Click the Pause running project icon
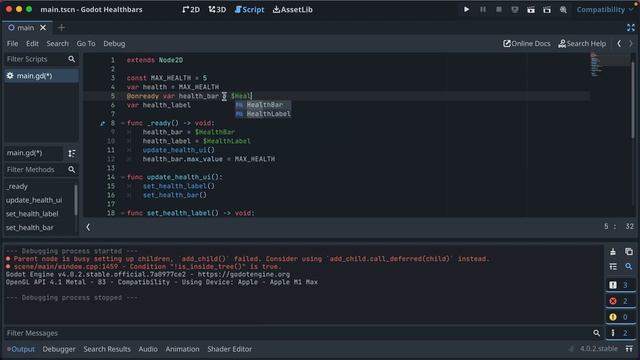 [482, 9]
